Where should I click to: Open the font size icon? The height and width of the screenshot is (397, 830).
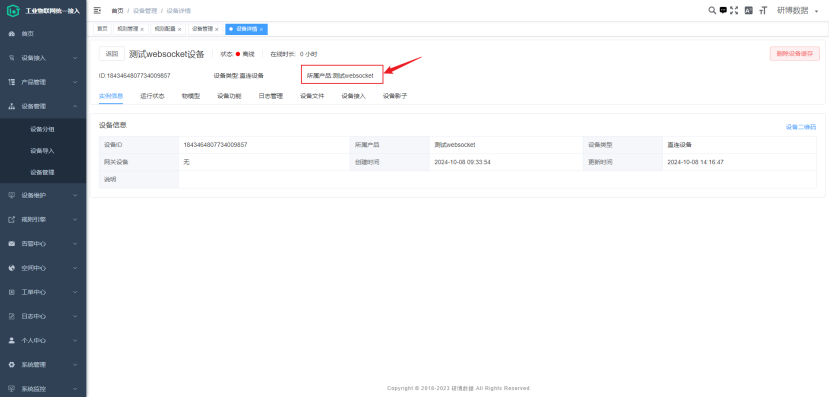tap(763, 10)
